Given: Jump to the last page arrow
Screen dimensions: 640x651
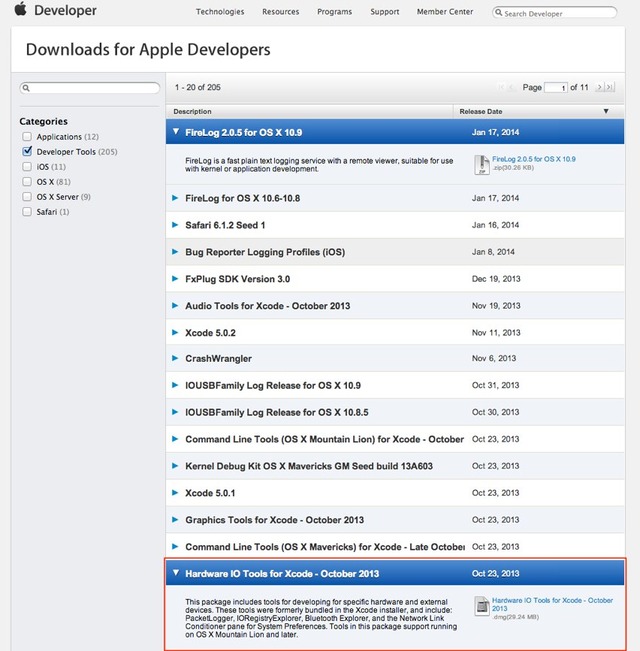Looking at the screenshot, I should pos(609,87).
